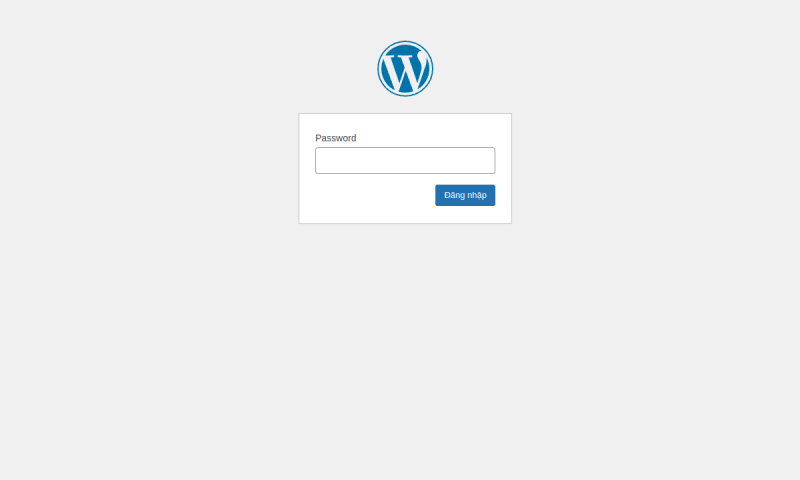Submit the login form with Đăng nhập
The height and width of the screenshot is (480, 800).
click(465, 195)
